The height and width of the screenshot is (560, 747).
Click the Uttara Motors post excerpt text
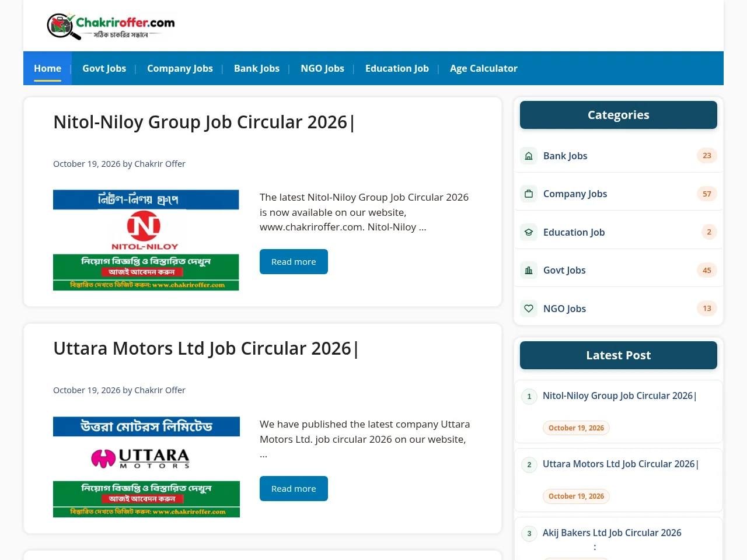tap(365, 439)
